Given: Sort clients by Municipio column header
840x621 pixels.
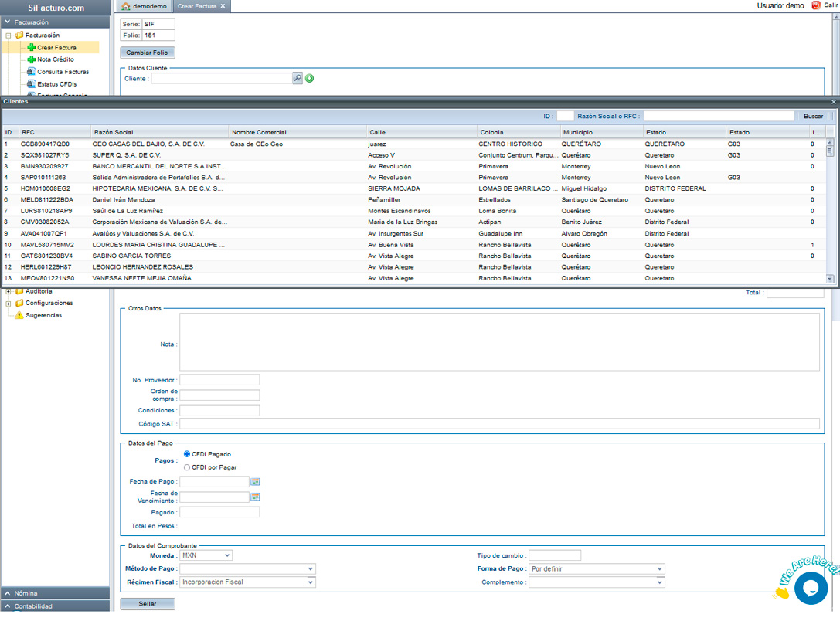Looking at the screenshot, I should pyautogui.click(x=602, y=132).
